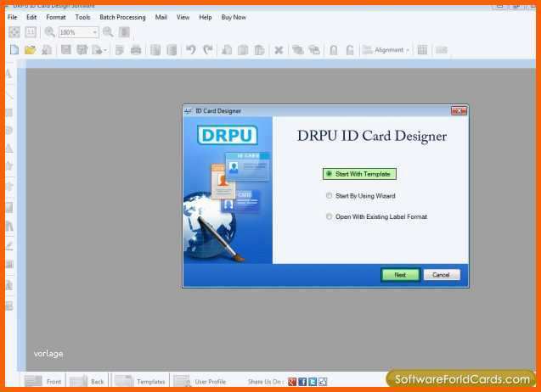Click the Lock padlock toolbar icon
This screenshot has height=392, width=541.
coord(333,50)
